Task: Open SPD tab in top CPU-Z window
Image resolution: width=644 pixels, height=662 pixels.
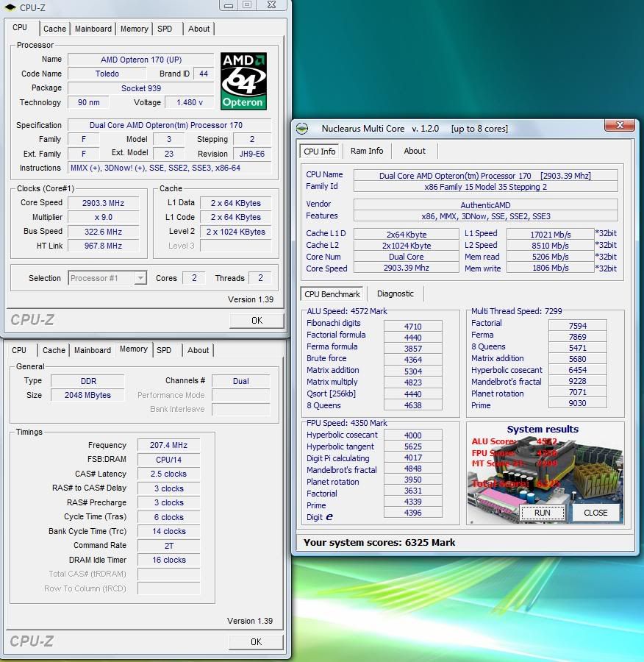Action: point(165,29)
